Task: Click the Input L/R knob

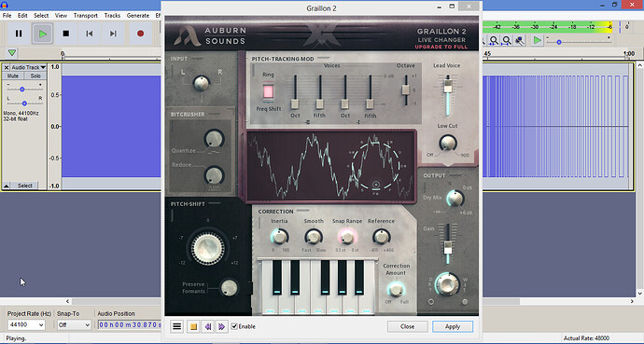Action: click(x=202, y=83)
